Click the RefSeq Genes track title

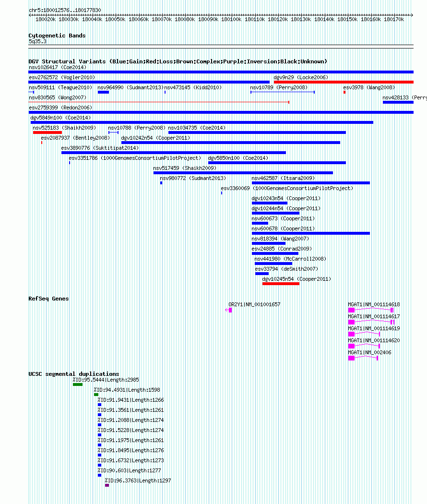click(x=48, y=299)
